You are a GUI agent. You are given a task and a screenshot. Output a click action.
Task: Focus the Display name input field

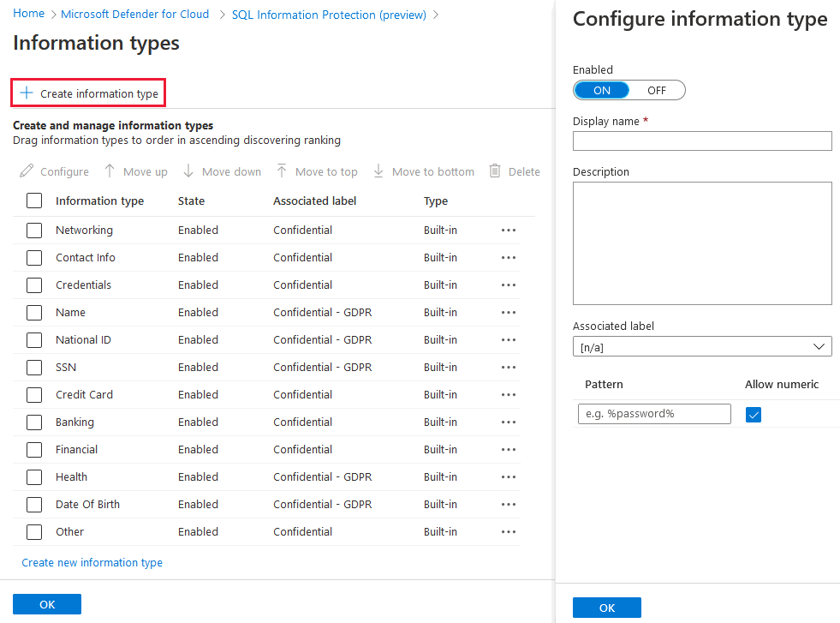[x=702, y=141]
